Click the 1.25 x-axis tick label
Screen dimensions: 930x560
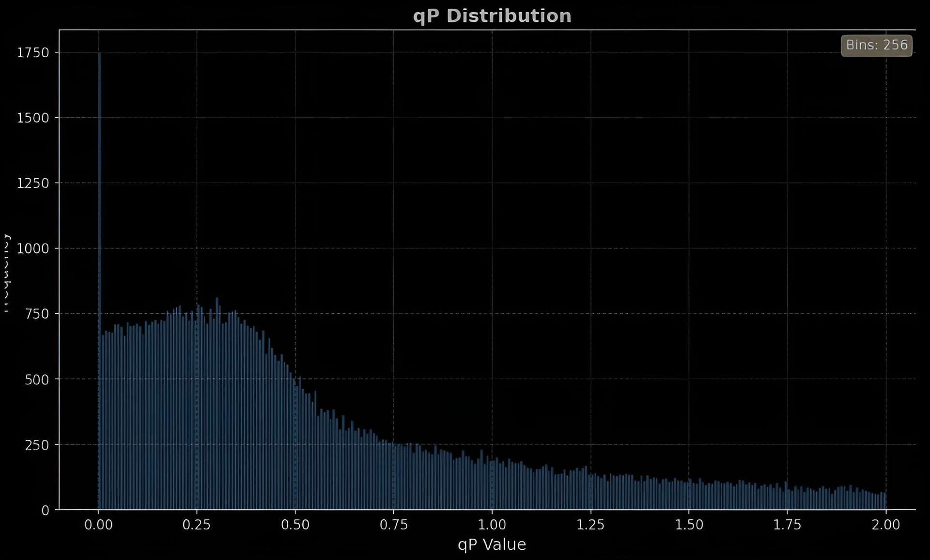[590, 525]
